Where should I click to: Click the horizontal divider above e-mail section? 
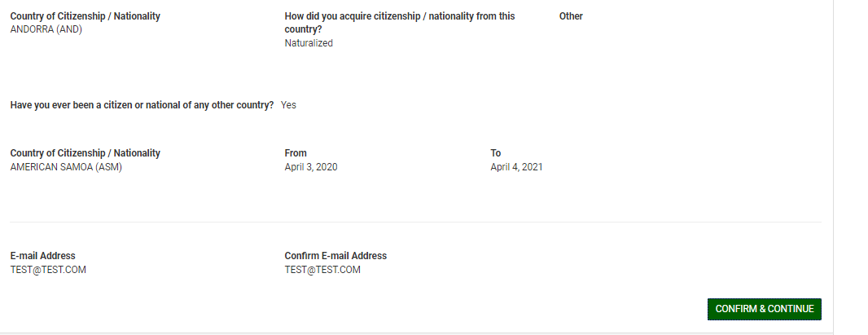[x=415, y=222]
